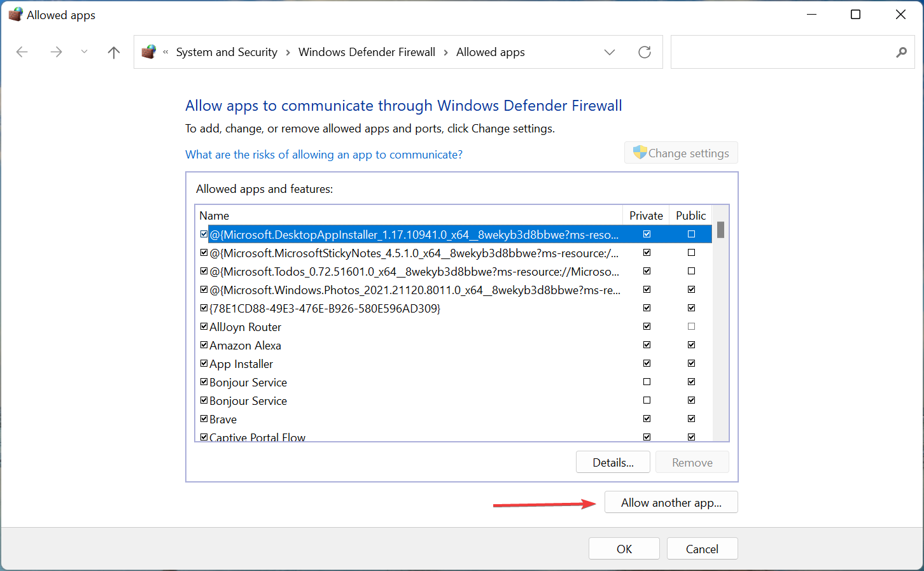The height and width of the screenshot is (571, 924).
Task: Click the apps list scrollbar thumb
Action: (x=720, y=229)
